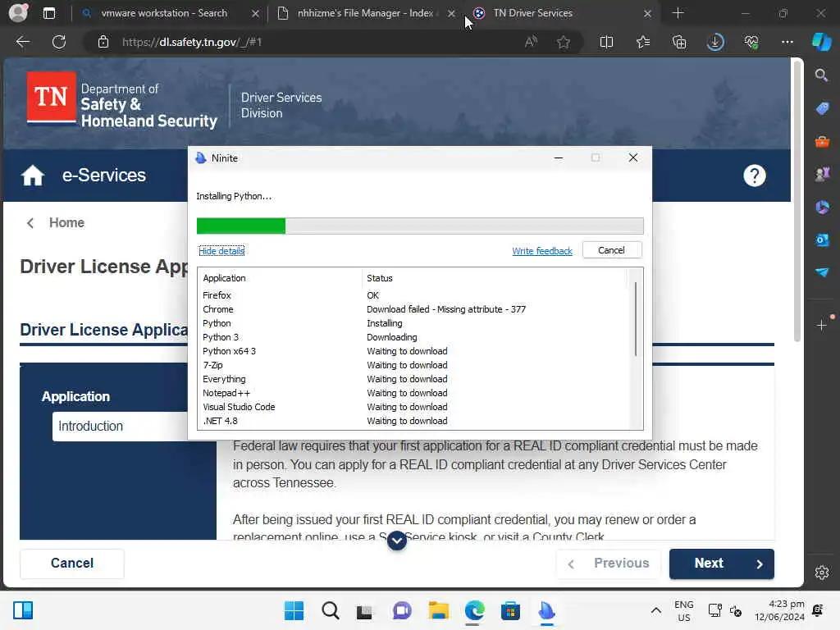Click the browser profile avatar icon
Screen dimensions: 840x630
coord(18,13)
